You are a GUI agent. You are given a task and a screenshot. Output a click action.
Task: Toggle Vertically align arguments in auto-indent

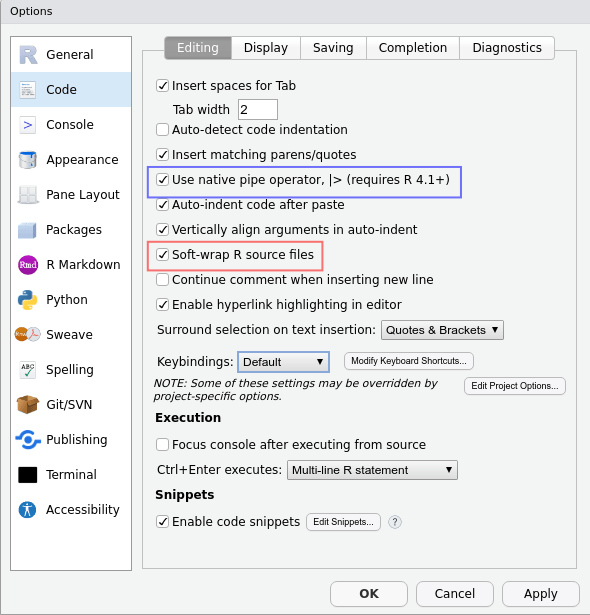162,229
